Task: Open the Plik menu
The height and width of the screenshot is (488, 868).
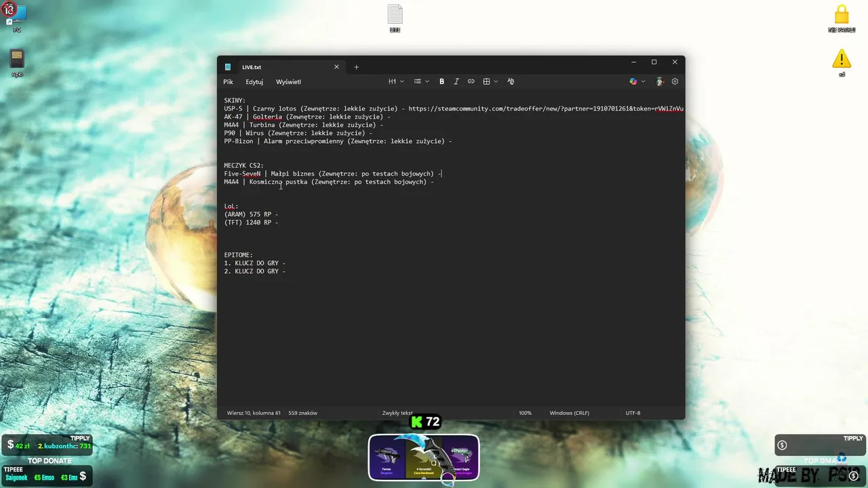Action: 228,81
